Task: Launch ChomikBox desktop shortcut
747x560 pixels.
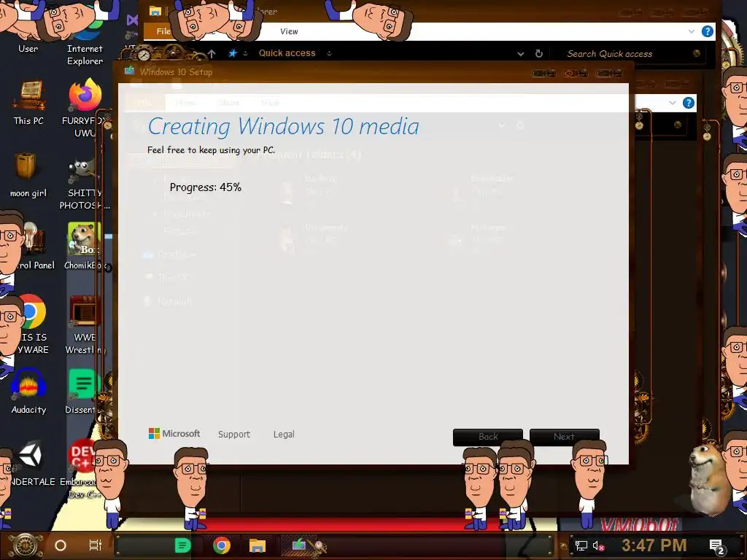Action: 85,246
